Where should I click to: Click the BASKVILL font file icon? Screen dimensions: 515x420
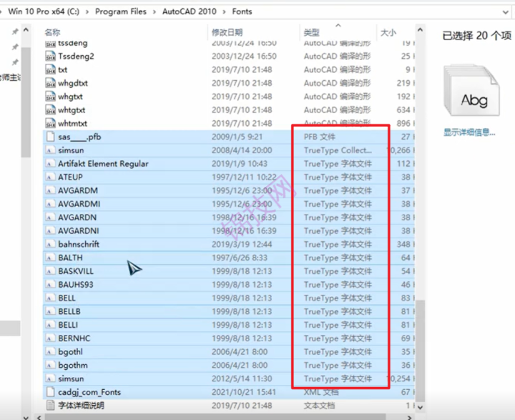coord(50,271)
